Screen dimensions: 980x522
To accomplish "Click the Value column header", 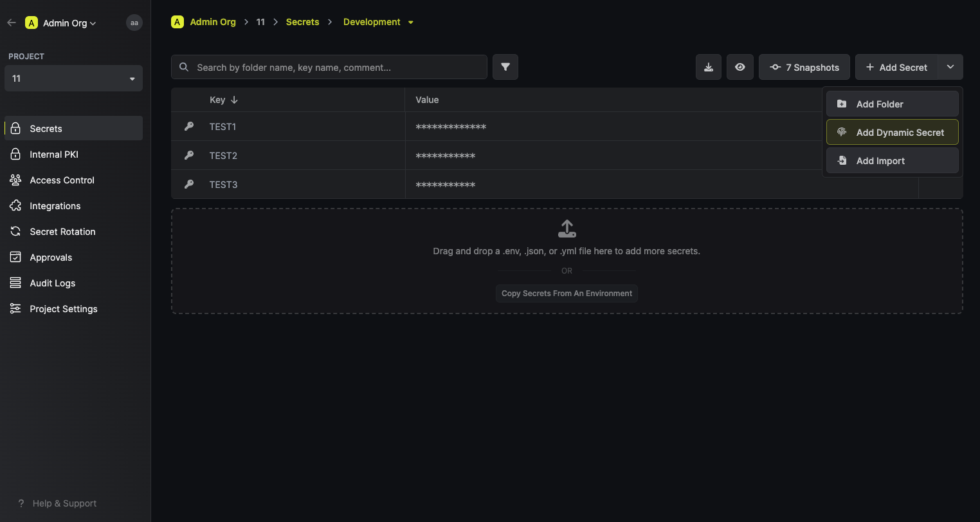I will pyautogui.click(x=427, y=100).
